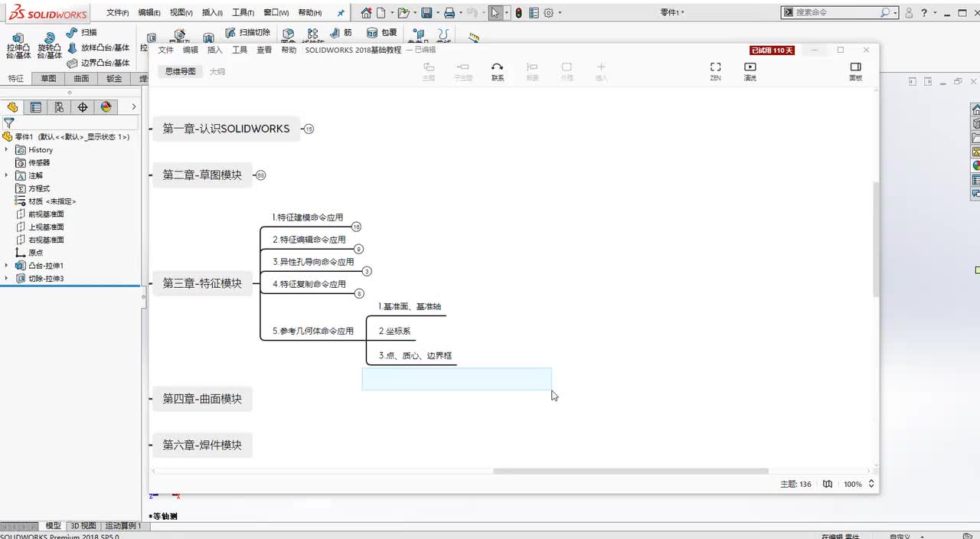Open the 插入 menu in mind map window
The height and width of the screenshot is (539, 980).
tap(215, 50)
